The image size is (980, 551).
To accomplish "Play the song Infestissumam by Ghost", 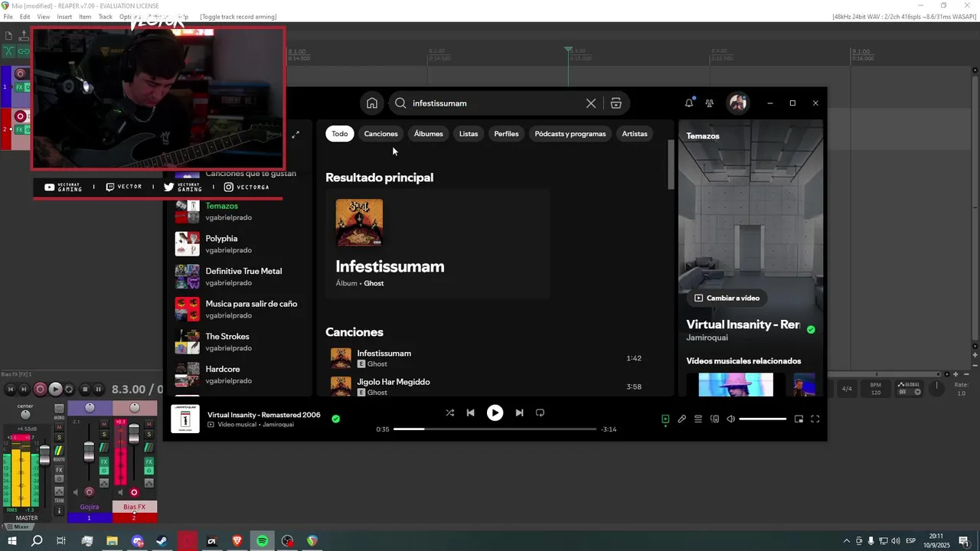I will 490,358.
